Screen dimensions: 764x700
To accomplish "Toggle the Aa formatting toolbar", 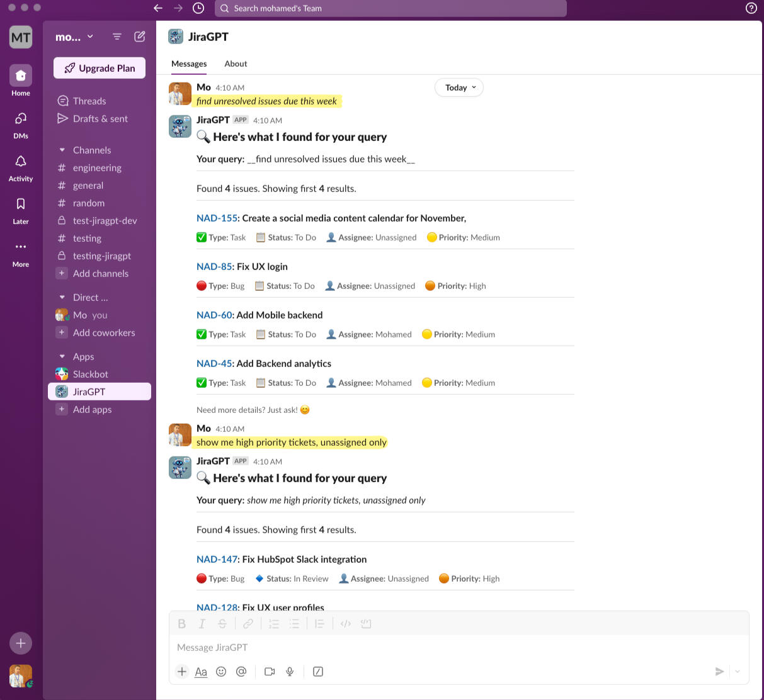I will click(x=201, y=672).
